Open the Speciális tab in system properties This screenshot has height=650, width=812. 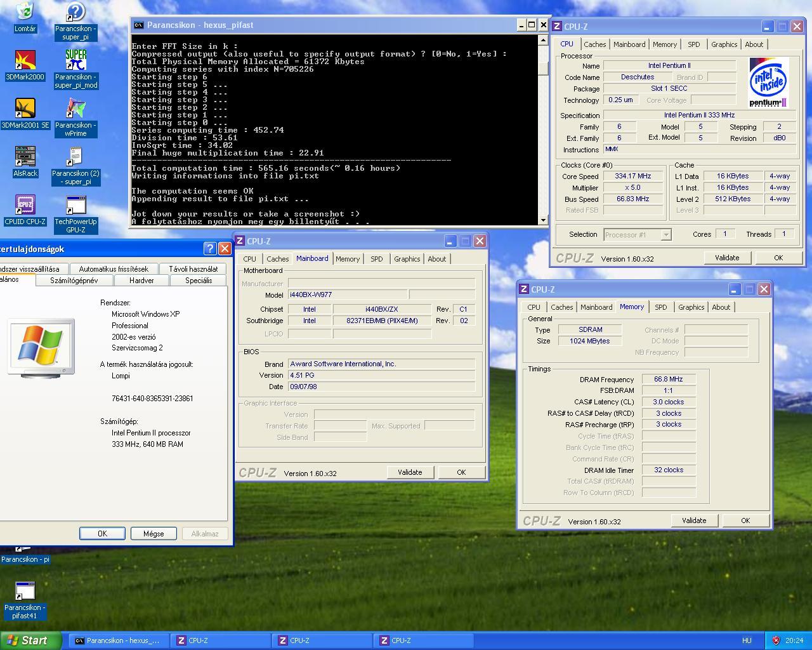click(x=199, y=281)
